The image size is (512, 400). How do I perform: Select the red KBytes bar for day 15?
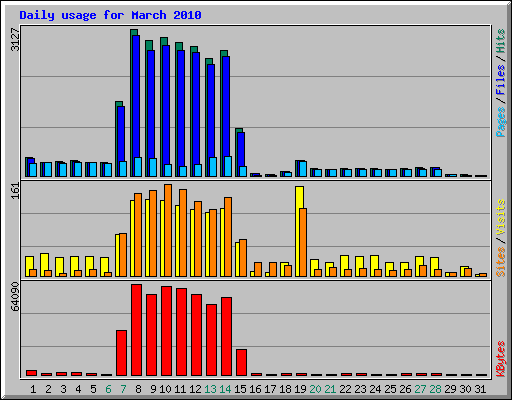coord(241,363)
